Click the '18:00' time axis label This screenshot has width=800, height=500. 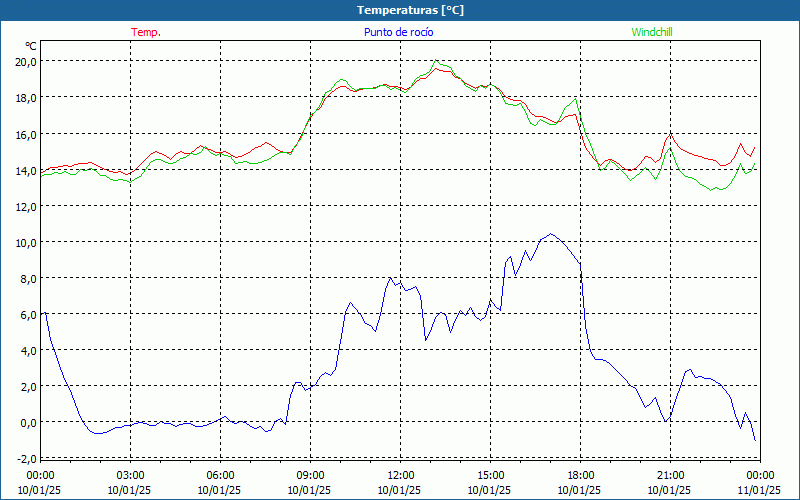(x=581, y=476)
